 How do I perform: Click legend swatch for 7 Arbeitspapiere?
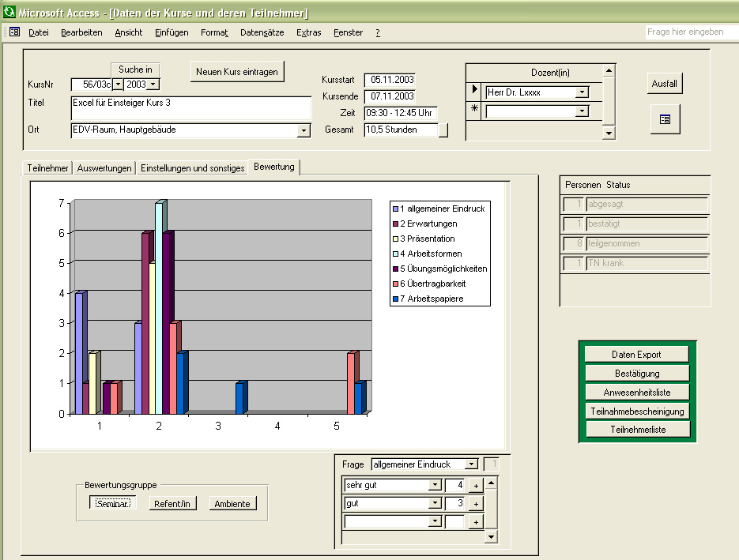point(395,299)
